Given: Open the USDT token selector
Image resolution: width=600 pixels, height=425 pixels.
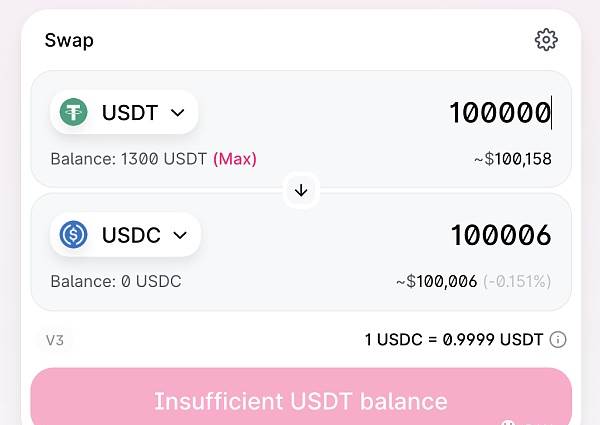Looking at the screenshot, I should [x=124, y=112].
